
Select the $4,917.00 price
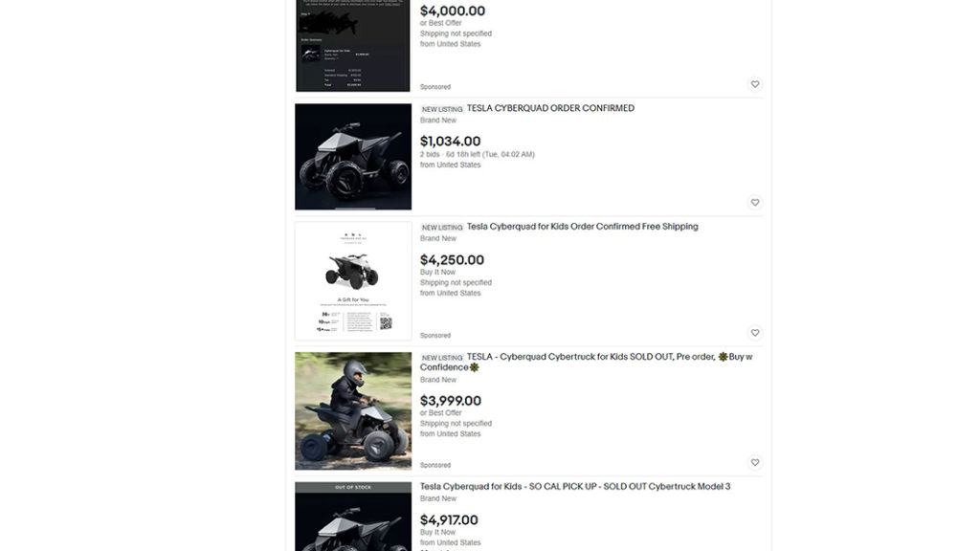point(449,520)
